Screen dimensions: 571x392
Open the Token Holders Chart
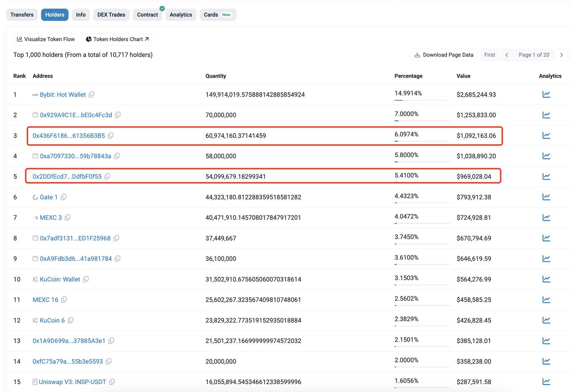point(117,39)
